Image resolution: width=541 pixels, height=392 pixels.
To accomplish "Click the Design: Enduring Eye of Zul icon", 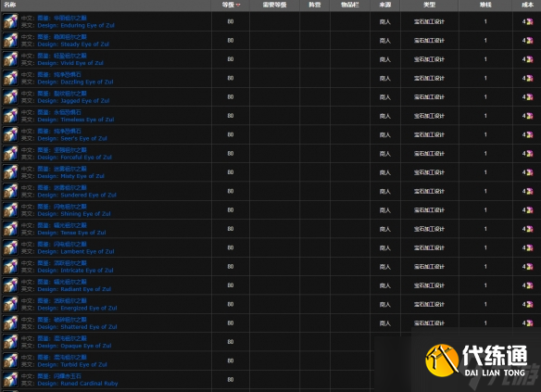I will (10, 21).
